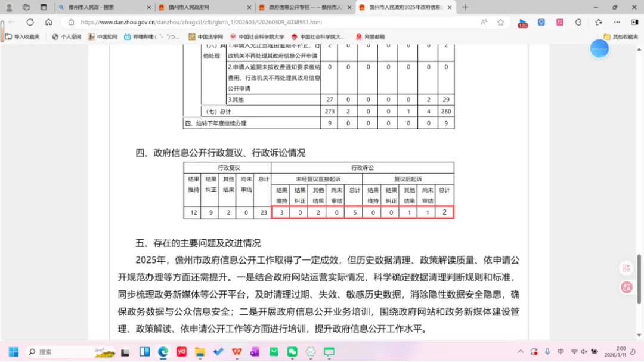The width and height of the screenshot is (644, 362).
Task: Toggle the browser sidebar pane
Action: point(634,22)
